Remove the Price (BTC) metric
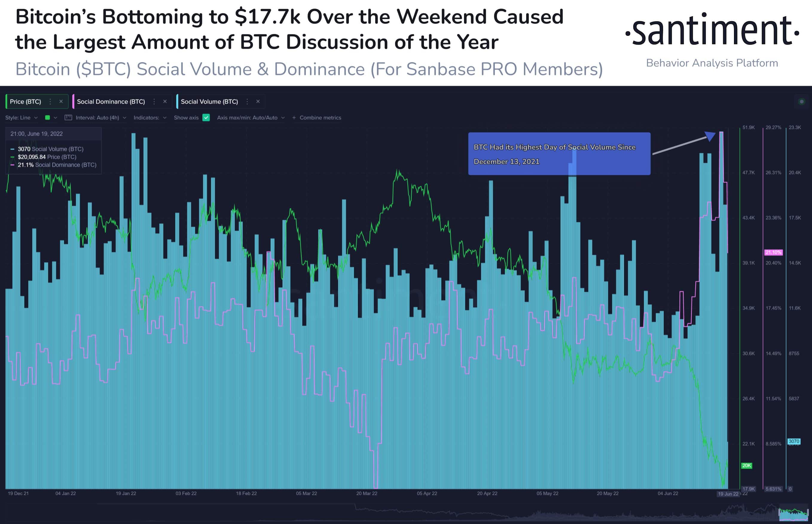Screen dimensions: 812x524 [61, 101]
